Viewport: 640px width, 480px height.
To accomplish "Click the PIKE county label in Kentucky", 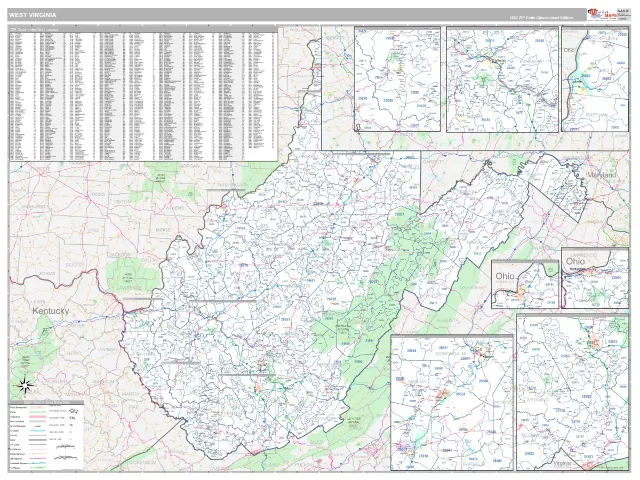I will tap(134, 407).
